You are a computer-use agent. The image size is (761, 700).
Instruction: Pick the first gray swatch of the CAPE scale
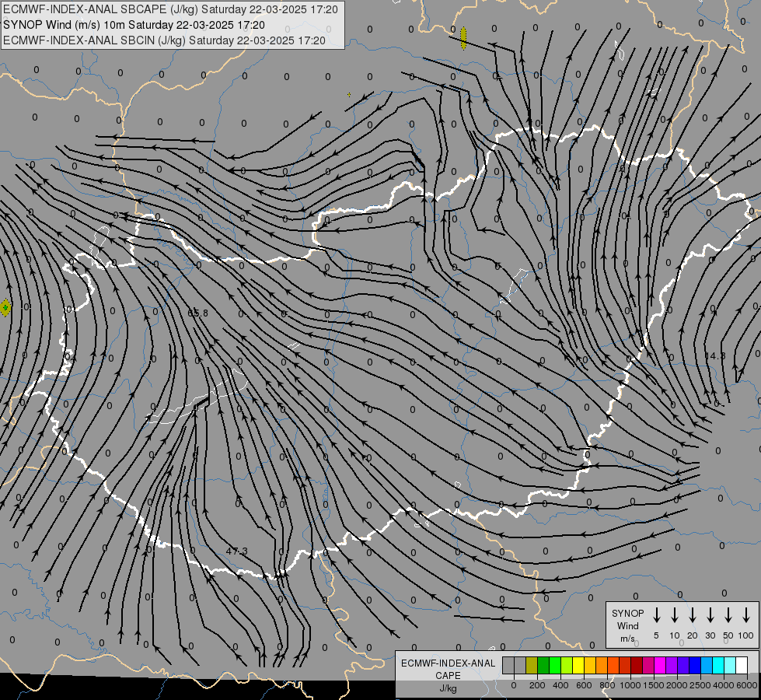pyautogui.click(x=508, y=665)
